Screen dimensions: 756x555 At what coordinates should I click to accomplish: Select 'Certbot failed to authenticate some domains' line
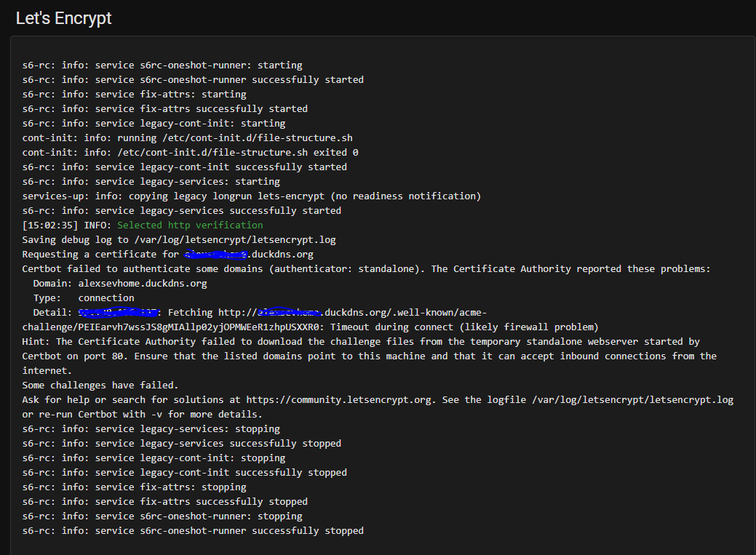coord(367,268)
